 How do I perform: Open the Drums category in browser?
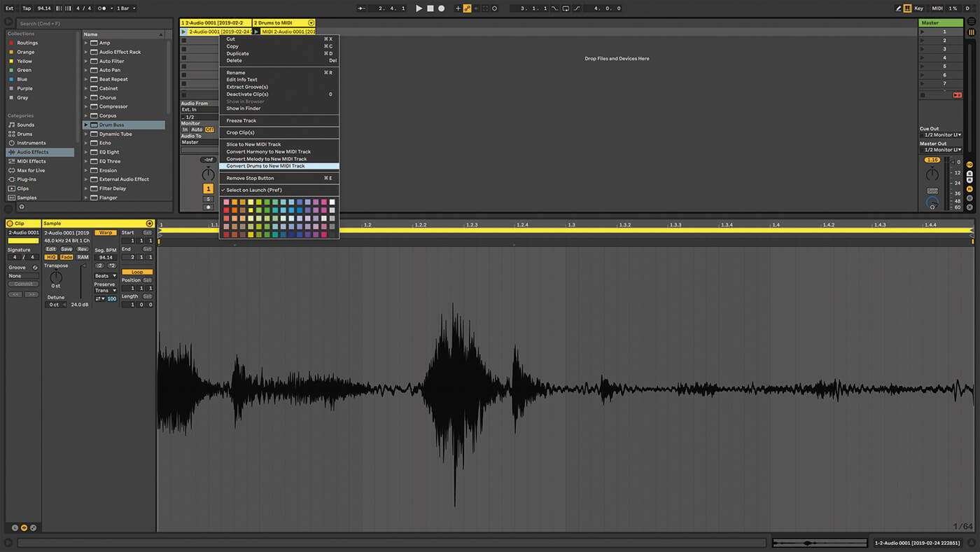coord(24,134)
